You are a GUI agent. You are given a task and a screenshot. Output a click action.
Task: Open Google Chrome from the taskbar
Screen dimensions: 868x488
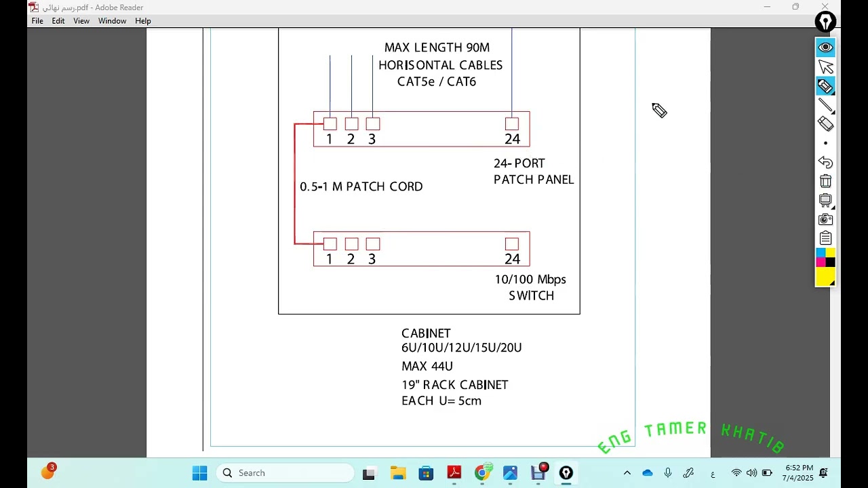[482, 473]
